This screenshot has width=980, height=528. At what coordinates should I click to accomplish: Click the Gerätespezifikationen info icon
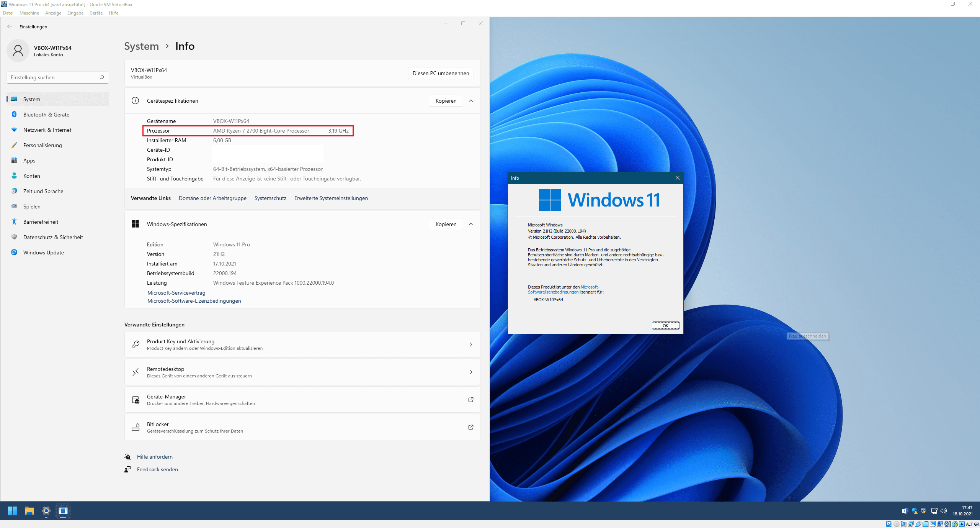coord(135,101)
